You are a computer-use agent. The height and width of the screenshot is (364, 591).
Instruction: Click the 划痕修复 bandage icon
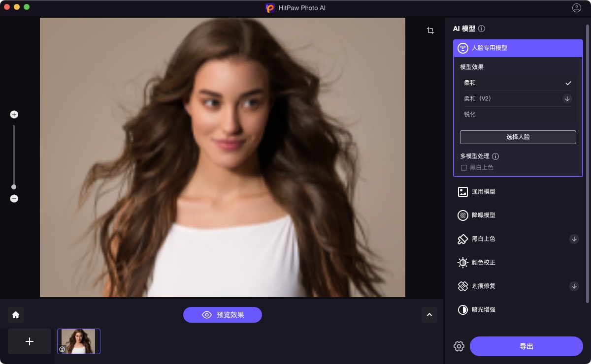coord(463,286)
